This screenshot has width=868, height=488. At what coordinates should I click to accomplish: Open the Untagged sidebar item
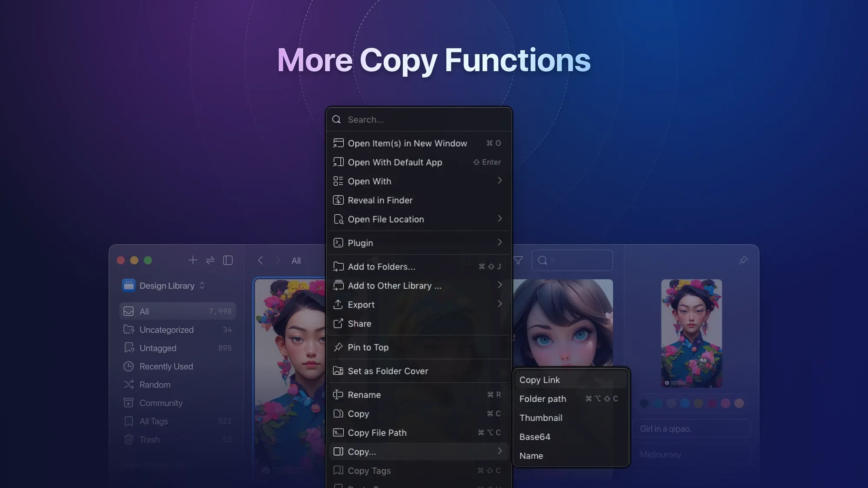178,348
